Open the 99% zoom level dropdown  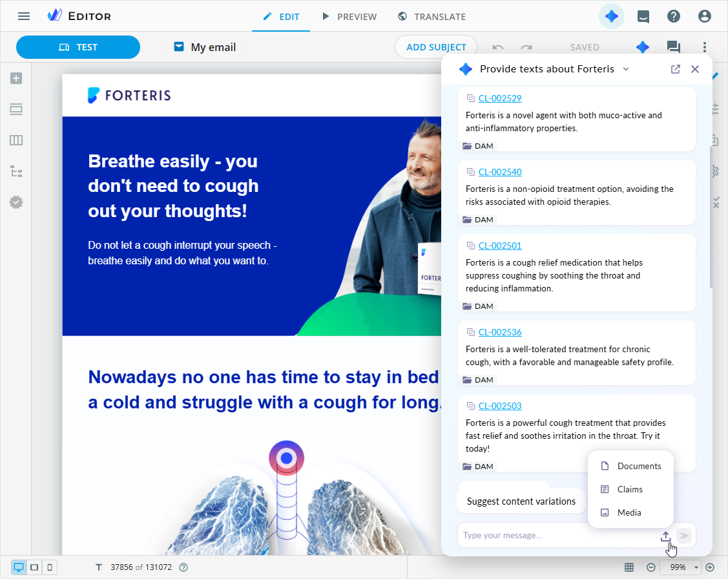(681, 567)
